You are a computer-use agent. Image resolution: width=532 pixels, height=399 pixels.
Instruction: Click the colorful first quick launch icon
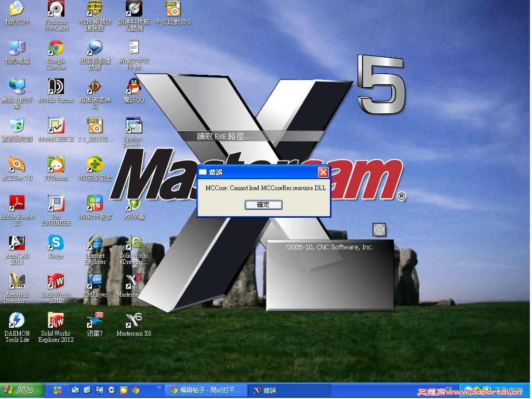pos(58,390)
